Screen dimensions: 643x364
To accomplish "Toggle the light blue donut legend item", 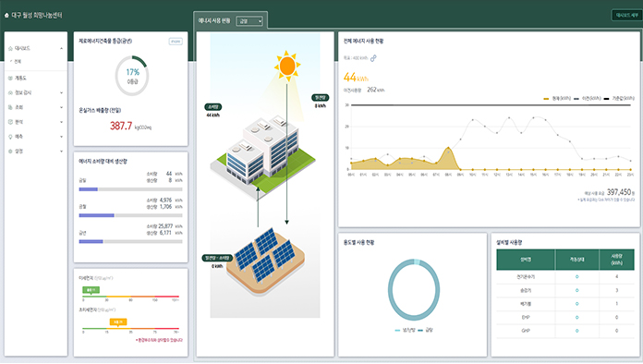I will click(x=406, y=330).
